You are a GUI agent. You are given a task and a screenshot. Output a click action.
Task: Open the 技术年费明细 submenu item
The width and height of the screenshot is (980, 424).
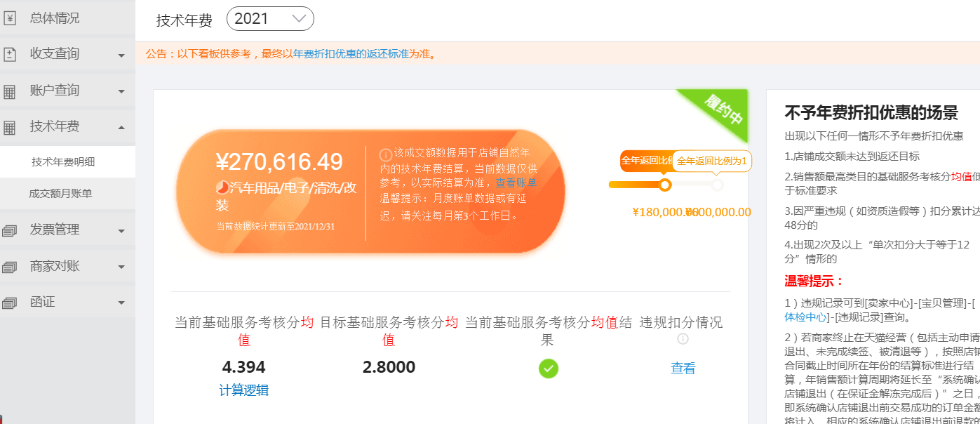click(63, 162)
